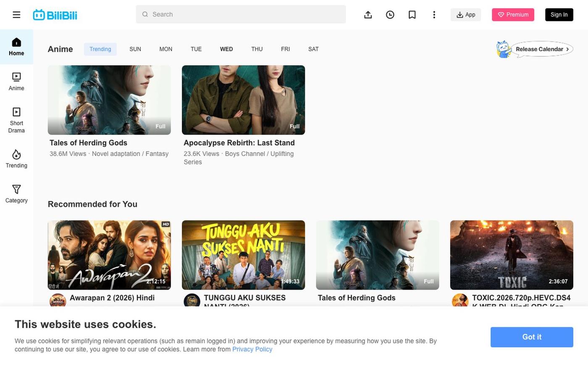The width and height of the screenshot is (588, 368).
Task: Open Short Drama in sidebar
Action: (16, 120)
